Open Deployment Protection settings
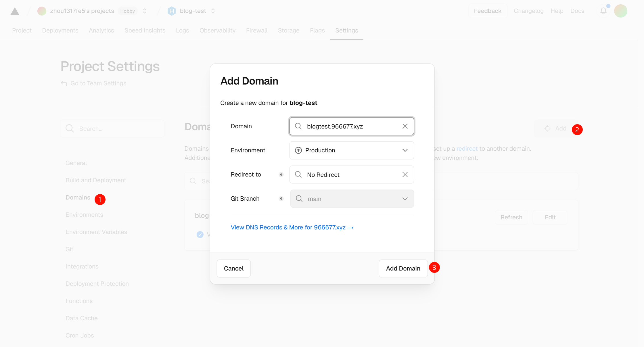 pyautogui.click(x=97, y=284)
